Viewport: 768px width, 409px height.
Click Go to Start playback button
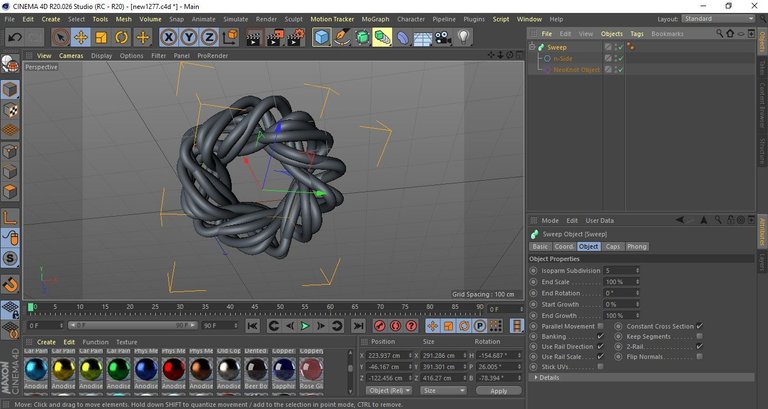(x=253, y=326)
